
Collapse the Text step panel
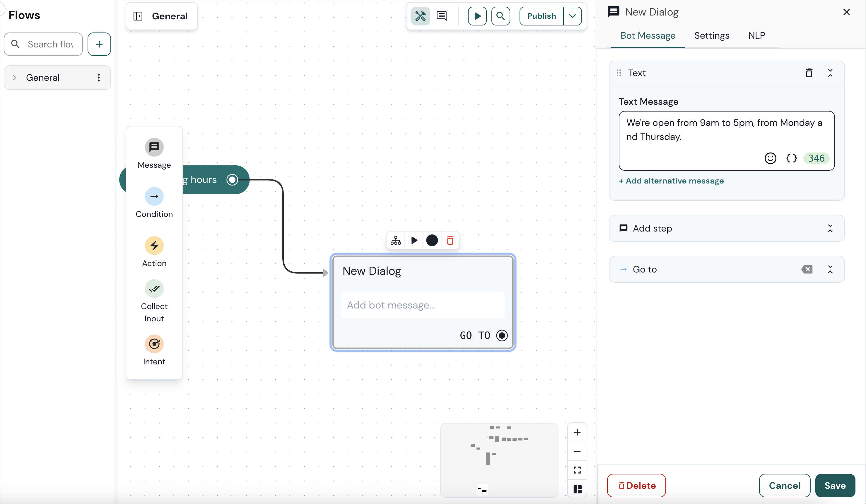(x=831, y=73)
